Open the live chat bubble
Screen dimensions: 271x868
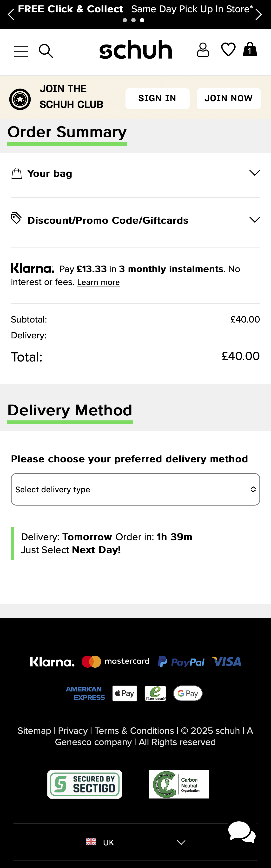coord(242,832)
